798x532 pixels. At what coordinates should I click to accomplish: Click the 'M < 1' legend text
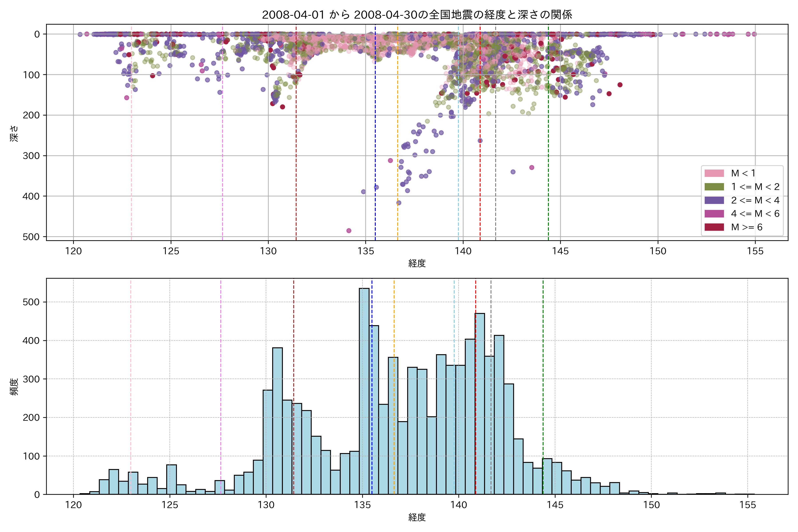[743, 173]
